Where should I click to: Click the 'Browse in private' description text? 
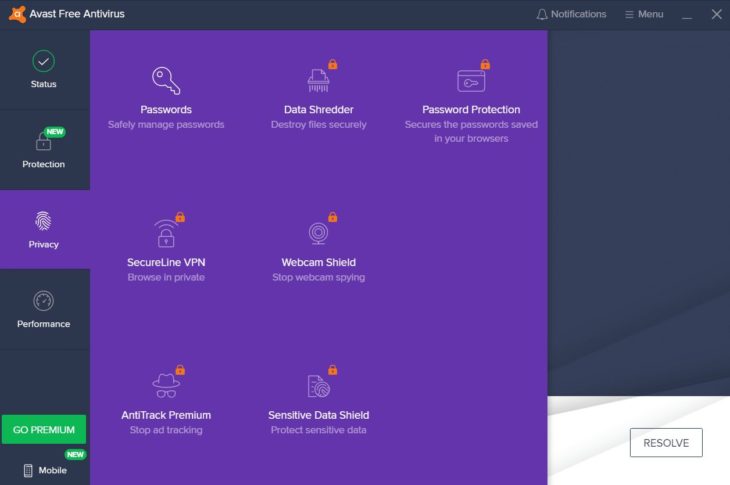coord(166,277)
